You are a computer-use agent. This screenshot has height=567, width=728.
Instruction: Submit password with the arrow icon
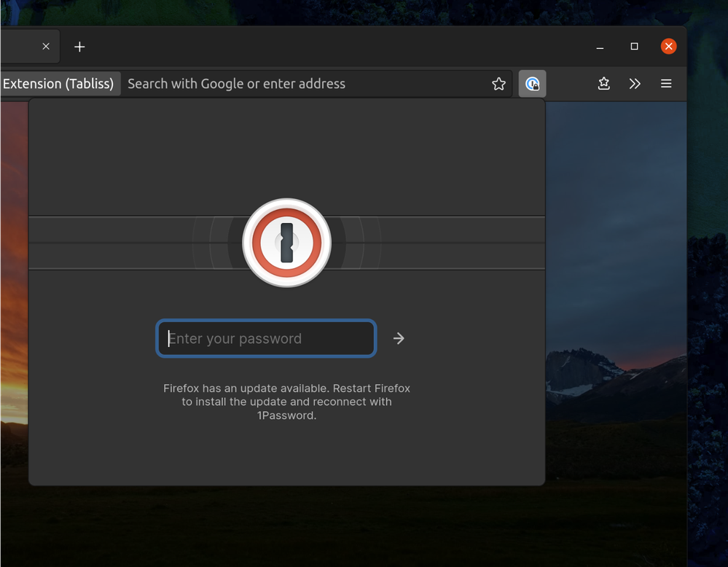point(399,338)
